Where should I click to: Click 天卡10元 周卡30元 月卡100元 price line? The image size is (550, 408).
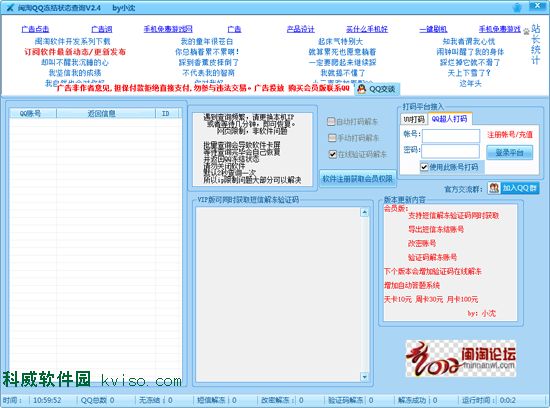[x=431, y=300]
